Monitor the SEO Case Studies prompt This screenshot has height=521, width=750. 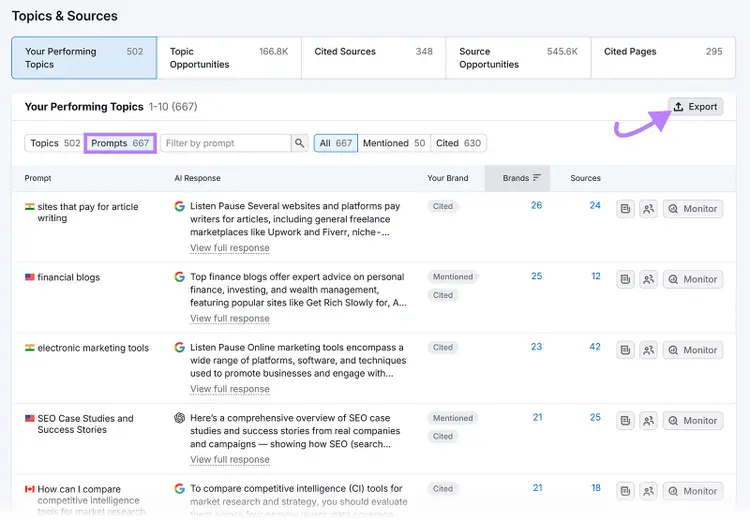693,421
